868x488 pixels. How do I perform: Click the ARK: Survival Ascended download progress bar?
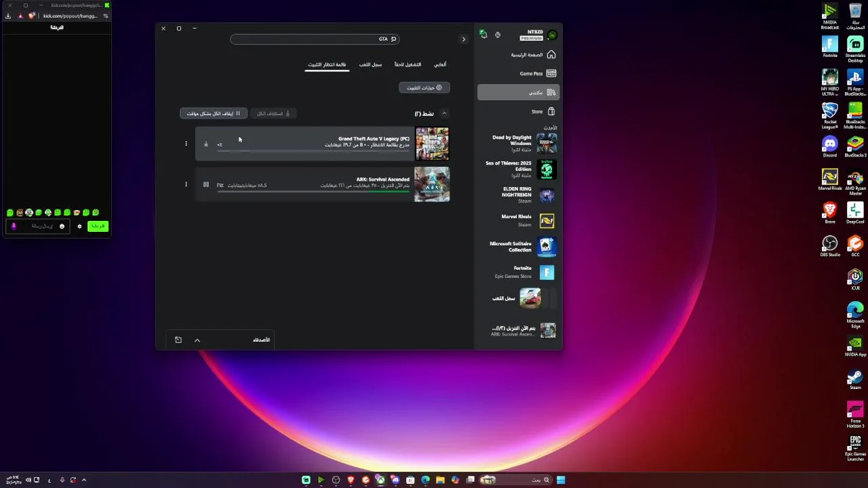[313, 191]
